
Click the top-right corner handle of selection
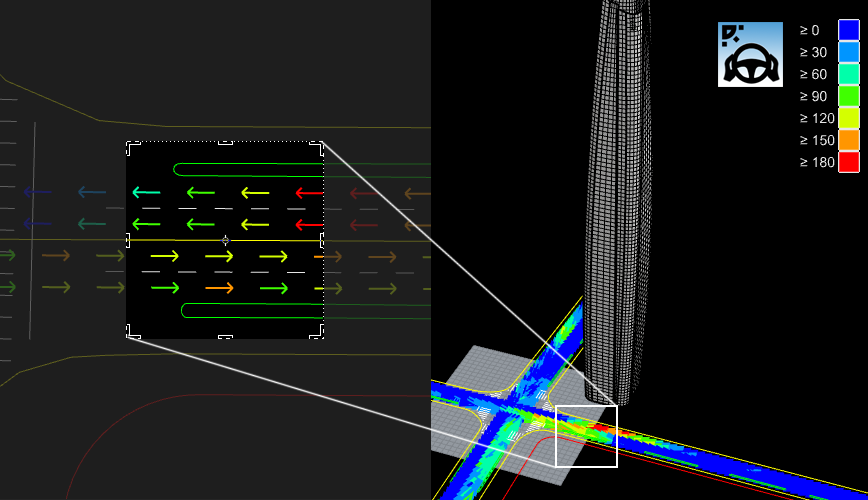coord(318,147)
